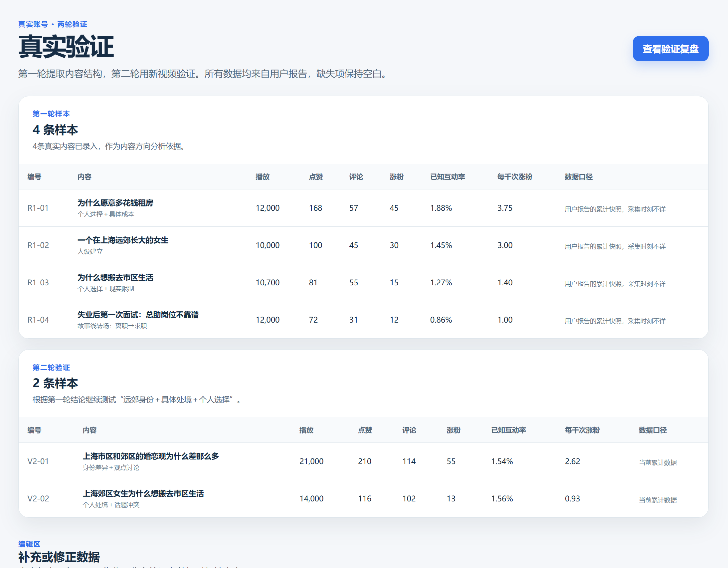Click the 2.62 value in V2-01 row

572,461
